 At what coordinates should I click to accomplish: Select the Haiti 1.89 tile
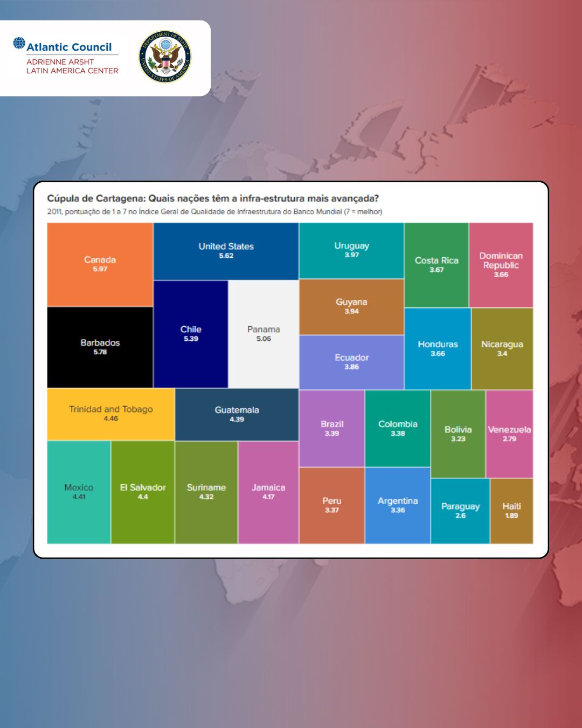512,511
